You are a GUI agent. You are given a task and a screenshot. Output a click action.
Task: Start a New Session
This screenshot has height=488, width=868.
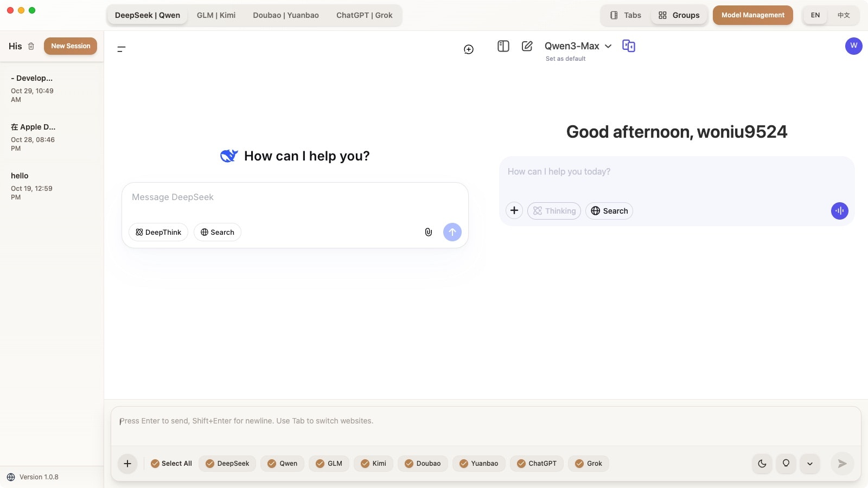pos(71,46)
